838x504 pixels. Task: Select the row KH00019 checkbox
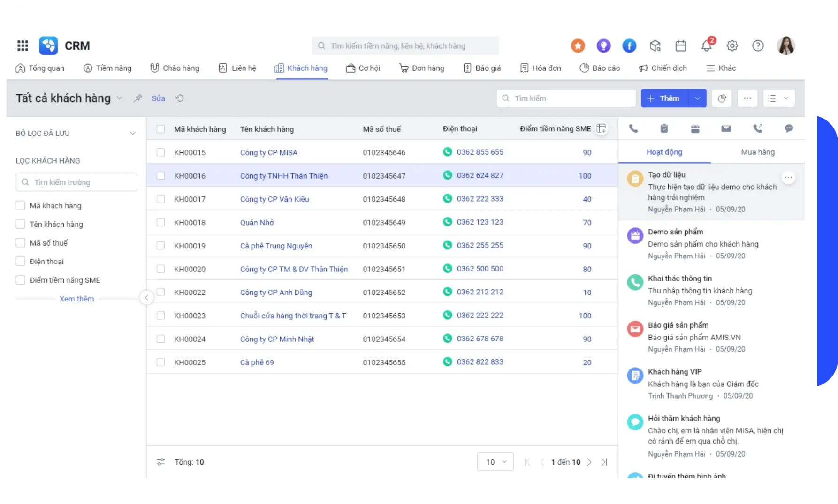coord(160,246)
